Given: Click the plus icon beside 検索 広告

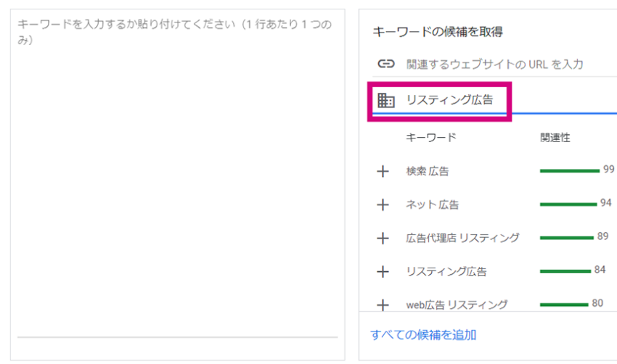Looking at the screenshot, I should tap(383, 171).
